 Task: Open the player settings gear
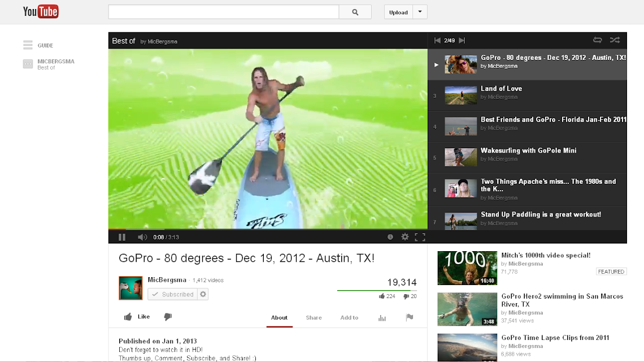pos(405,237)
